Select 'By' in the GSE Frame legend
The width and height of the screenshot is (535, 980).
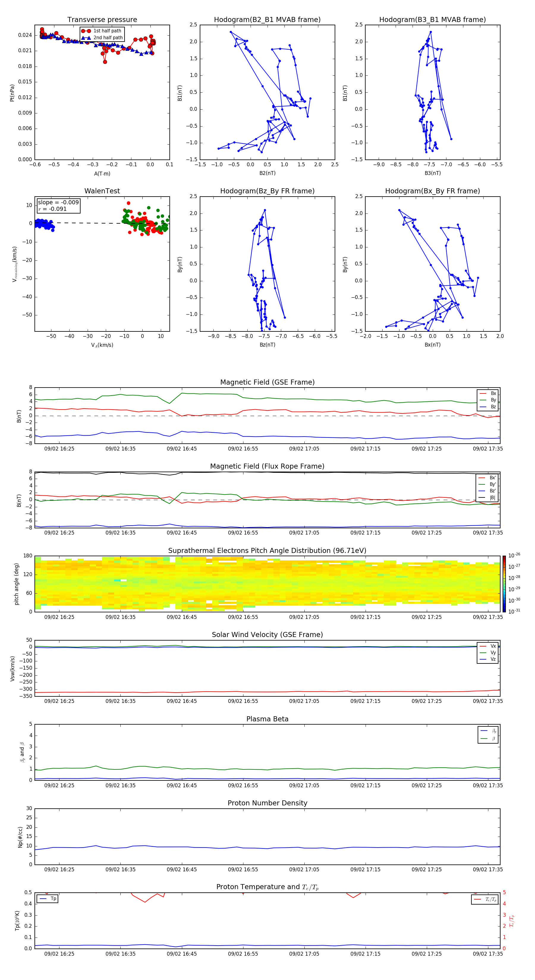click(488, 400)
